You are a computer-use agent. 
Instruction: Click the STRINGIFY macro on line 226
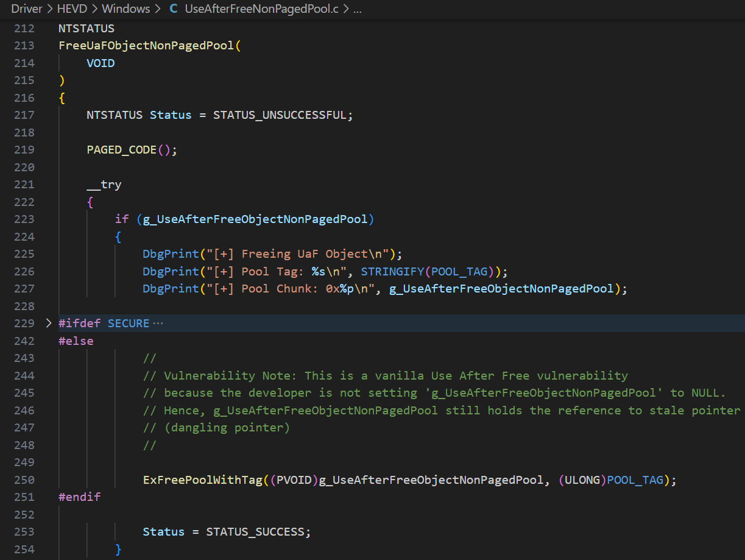click(392, 271)
